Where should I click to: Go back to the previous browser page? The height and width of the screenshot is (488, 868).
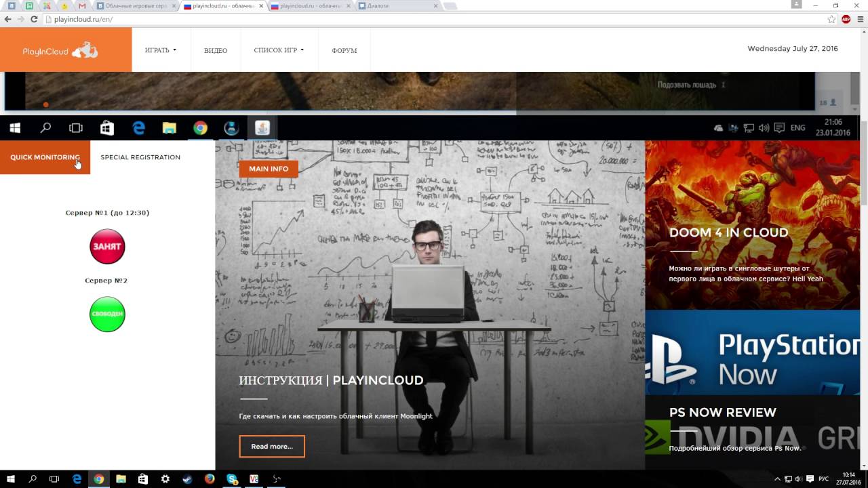point(8,19)
